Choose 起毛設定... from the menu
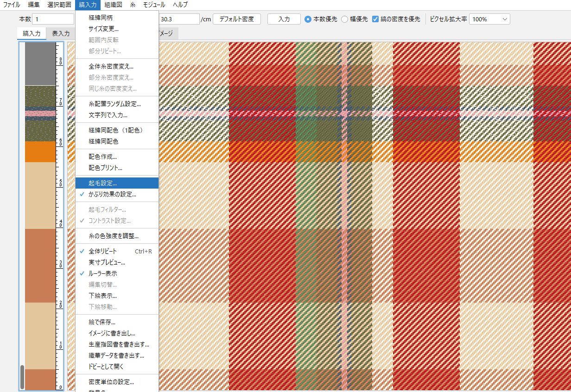This screenshot has height=392, width=571. [x=103, y=183]
